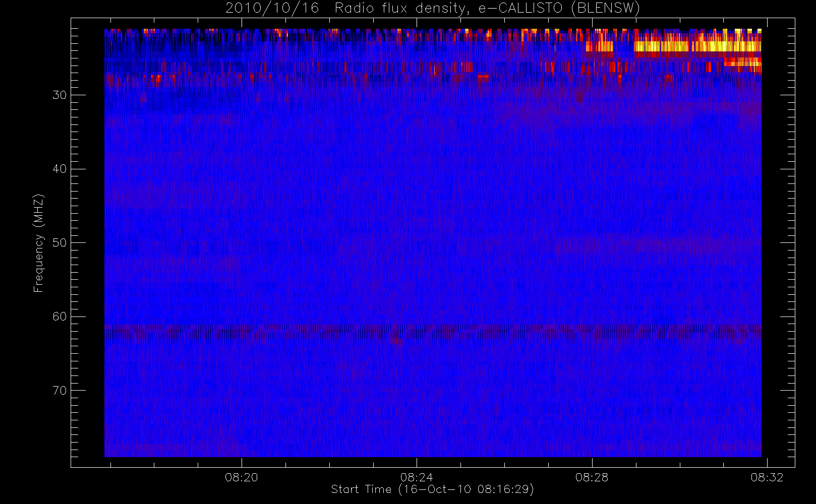Screen dimensions: 816x504
Task: Click the 60 frequency tick label
Action: 60,316
